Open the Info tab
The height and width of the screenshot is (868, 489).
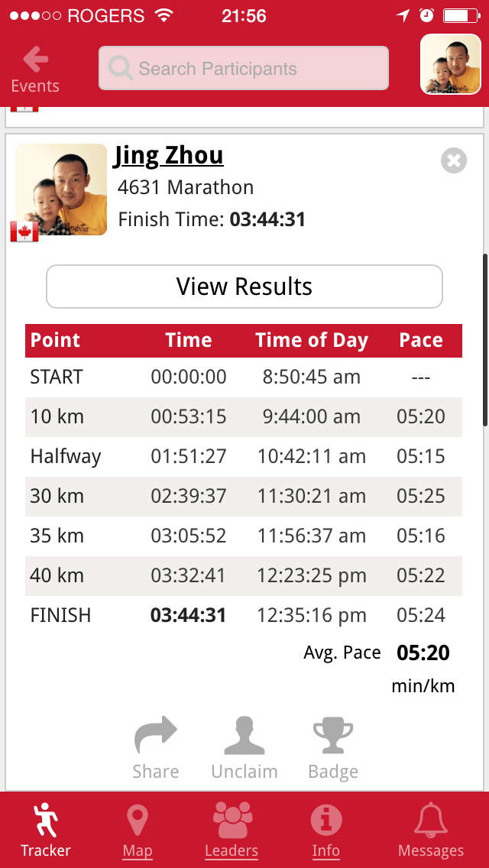(x=325, y=830)
